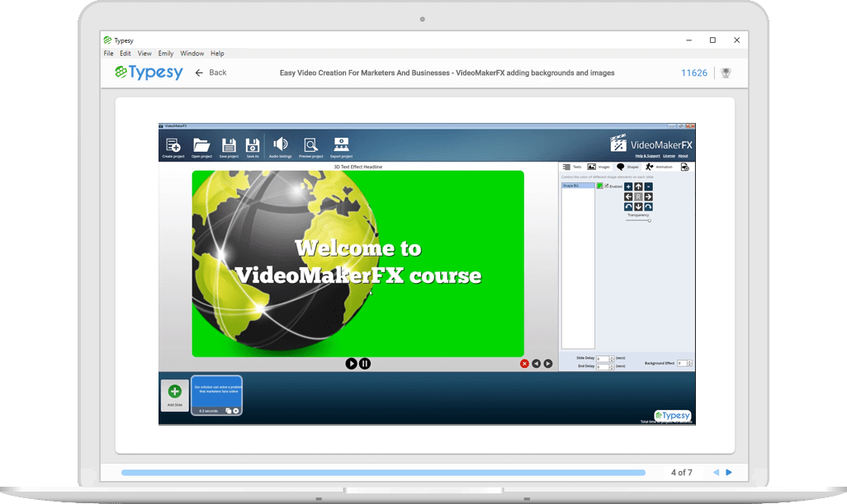Open the green shape color swatch
The height and width of the screenshot is (504, 847).
point(599,186)
